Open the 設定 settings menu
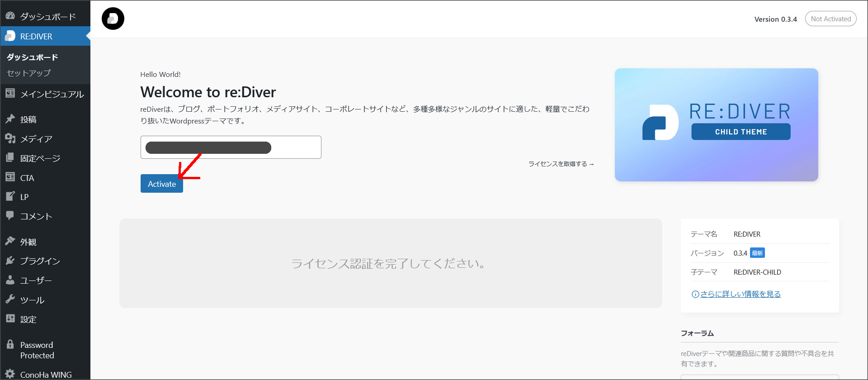868x380 pixels. (28, 319)
